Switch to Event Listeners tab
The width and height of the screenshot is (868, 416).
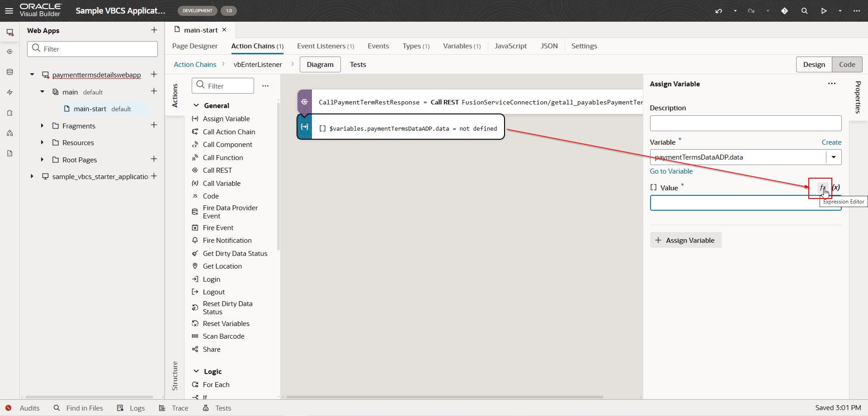(325, 46)
